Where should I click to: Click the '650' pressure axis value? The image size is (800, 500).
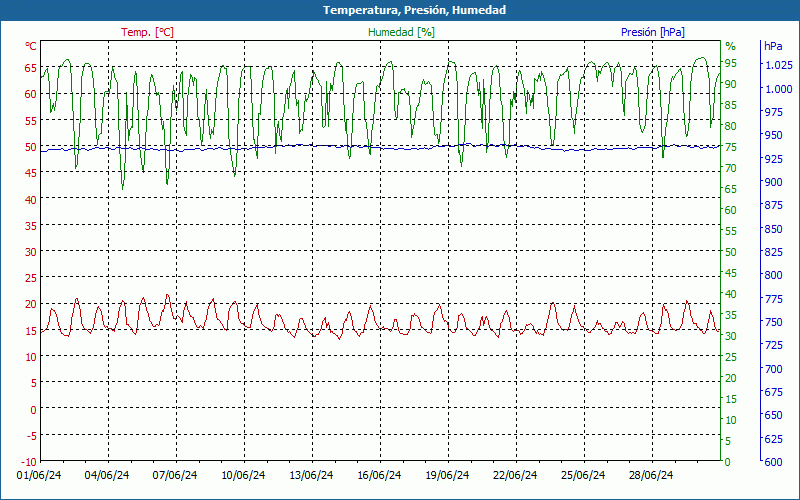pos(774,415)
